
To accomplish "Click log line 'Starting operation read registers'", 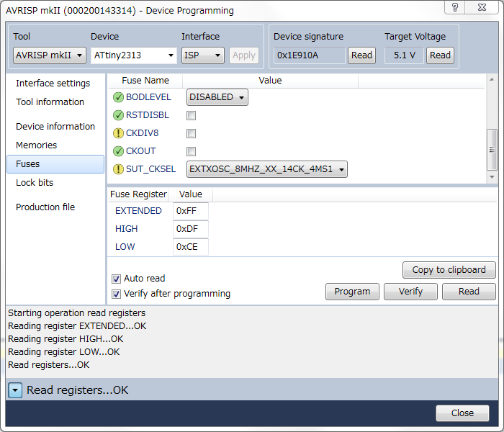I will (77, 313).
